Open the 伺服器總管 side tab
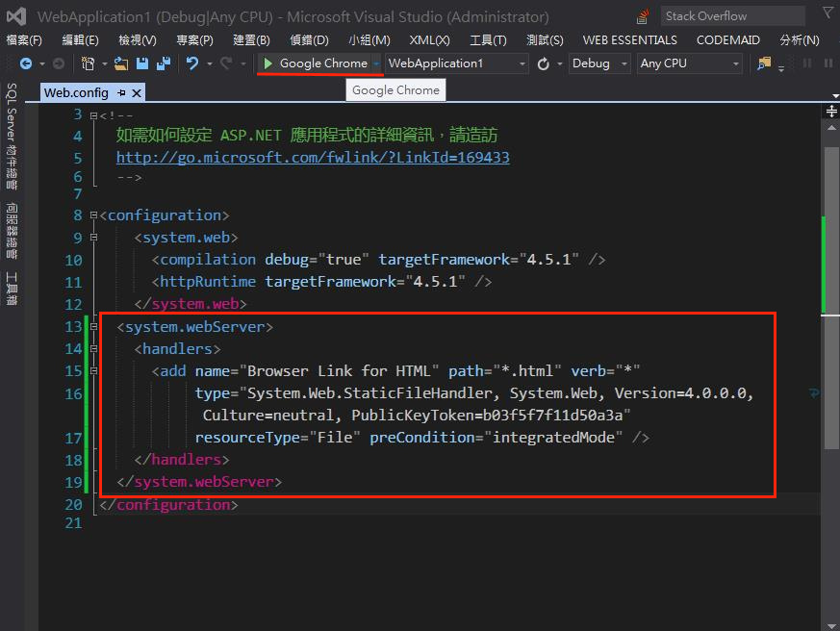Screen dimensions: 840x631 pos(12,230)
